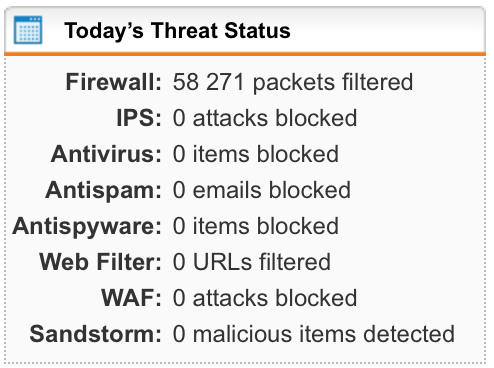Select the Antispyware label
The image size is (494, 368).
(87, 226)
